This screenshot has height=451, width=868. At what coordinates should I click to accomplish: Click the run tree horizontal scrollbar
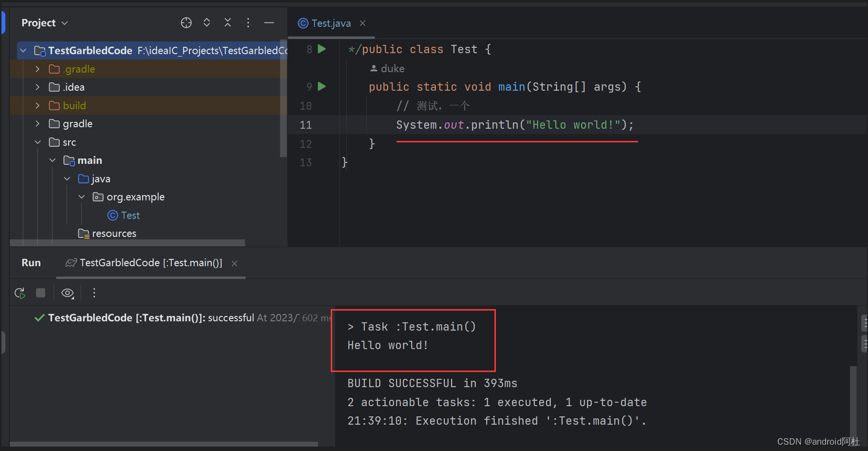point(164,444)
